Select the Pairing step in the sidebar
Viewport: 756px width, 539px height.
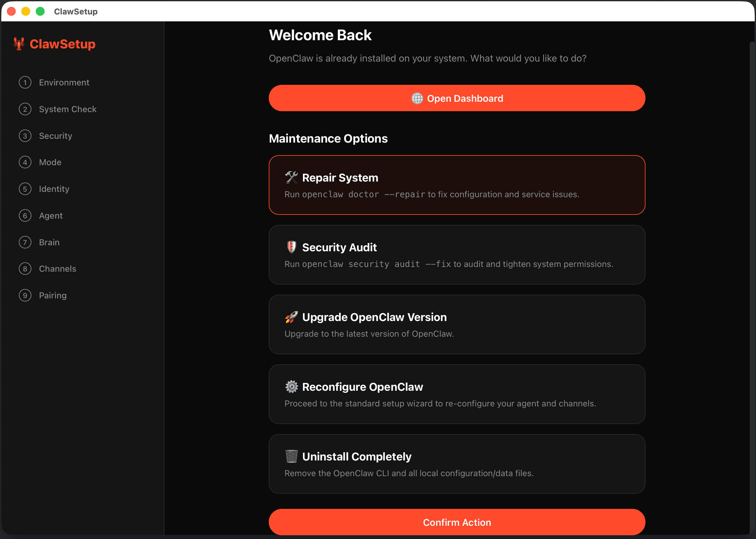point(53,295)
